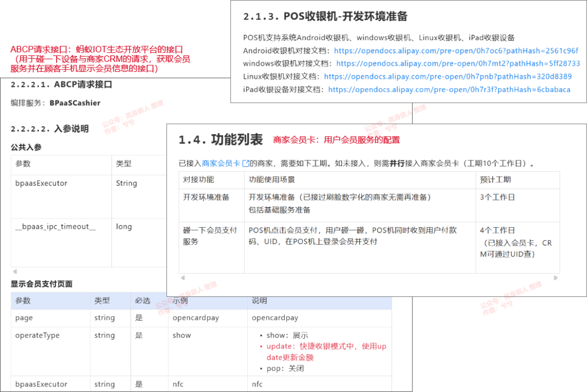
Task: Open the 商家会员卡 link
Action: 221,163
